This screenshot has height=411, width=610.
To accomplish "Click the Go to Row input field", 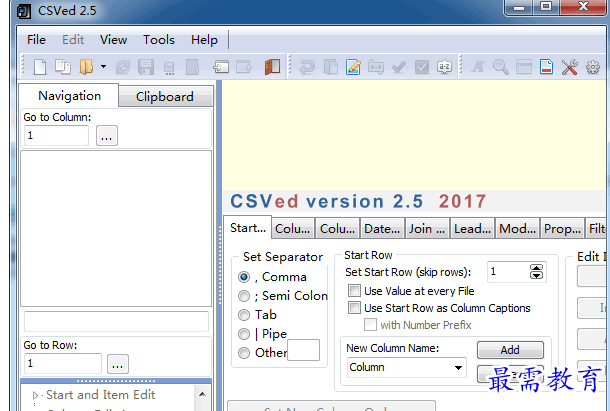I will pos(63,364).
